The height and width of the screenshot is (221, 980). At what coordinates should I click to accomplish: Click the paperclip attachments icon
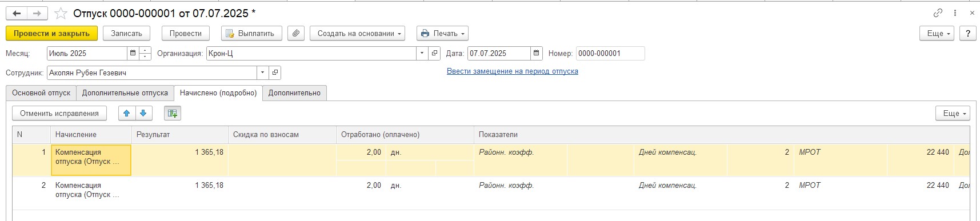(296, 34)
